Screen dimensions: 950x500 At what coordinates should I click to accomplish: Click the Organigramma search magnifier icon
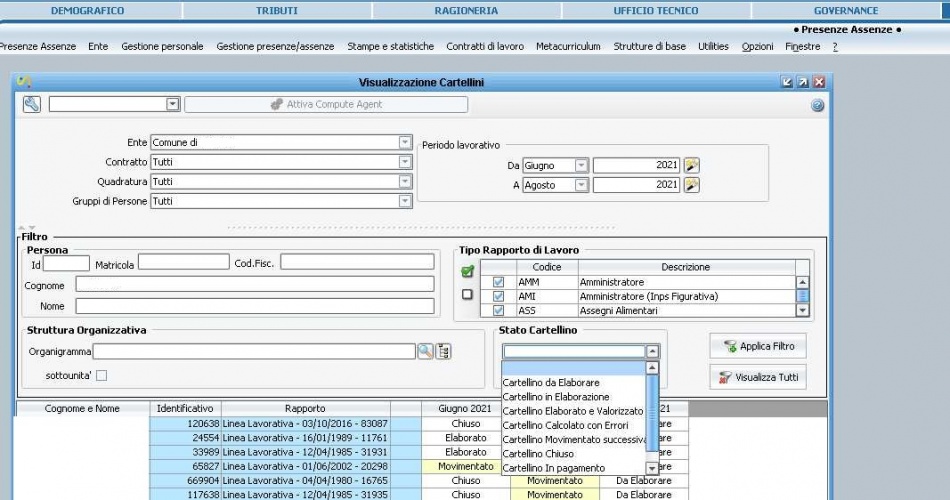(425, 351)
